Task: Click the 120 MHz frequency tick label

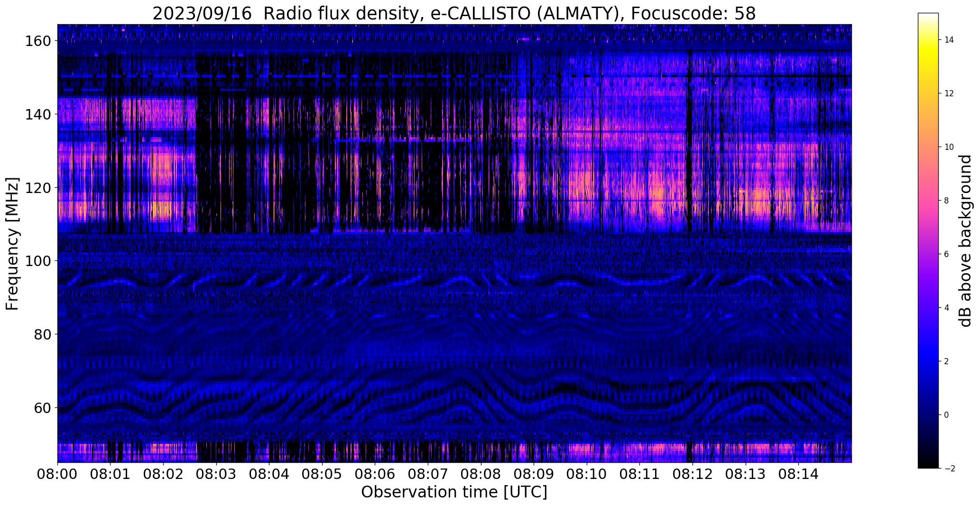Action: 37,188
